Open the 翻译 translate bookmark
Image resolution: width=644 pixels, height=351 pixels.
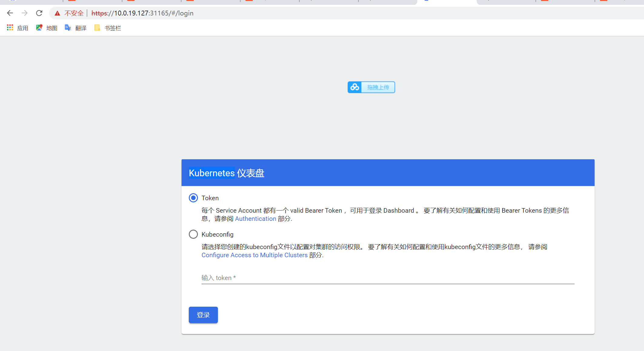[76, 28]
